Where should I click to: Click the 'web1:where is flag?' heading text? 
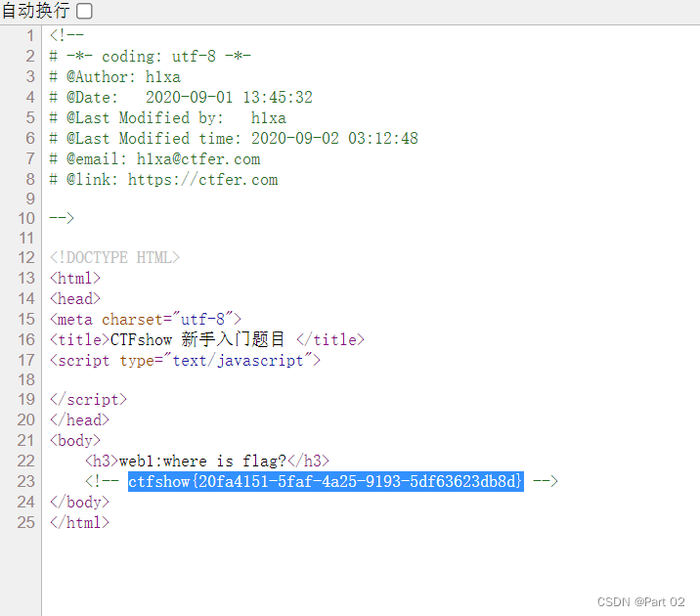click(202, 461)
